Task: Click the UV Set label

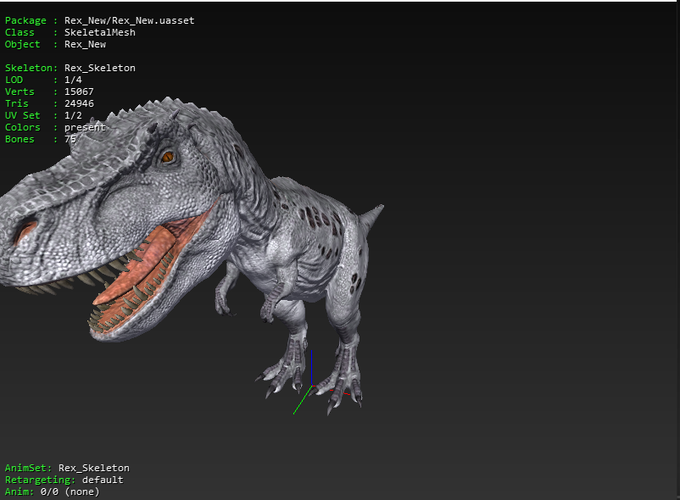Action: tap(23, 115)
